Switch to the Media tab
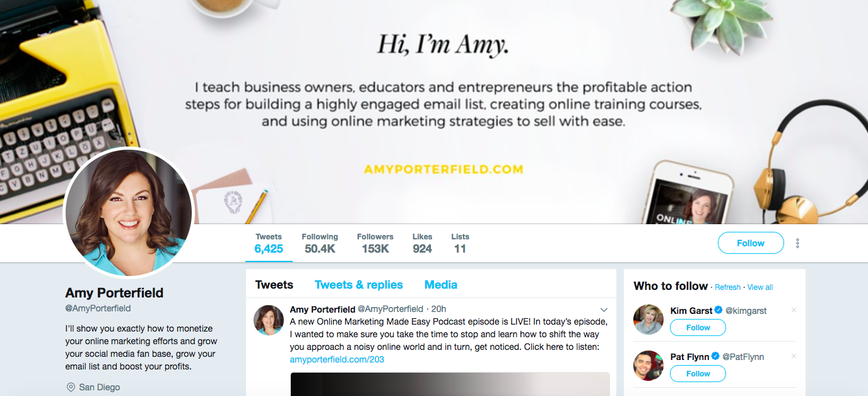This screenshot has height=396, width=868. (440, 285)
